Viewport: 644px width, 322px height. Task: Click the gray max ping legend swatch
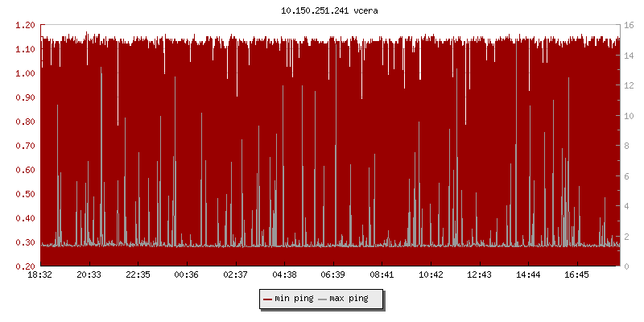coord(323,299)
